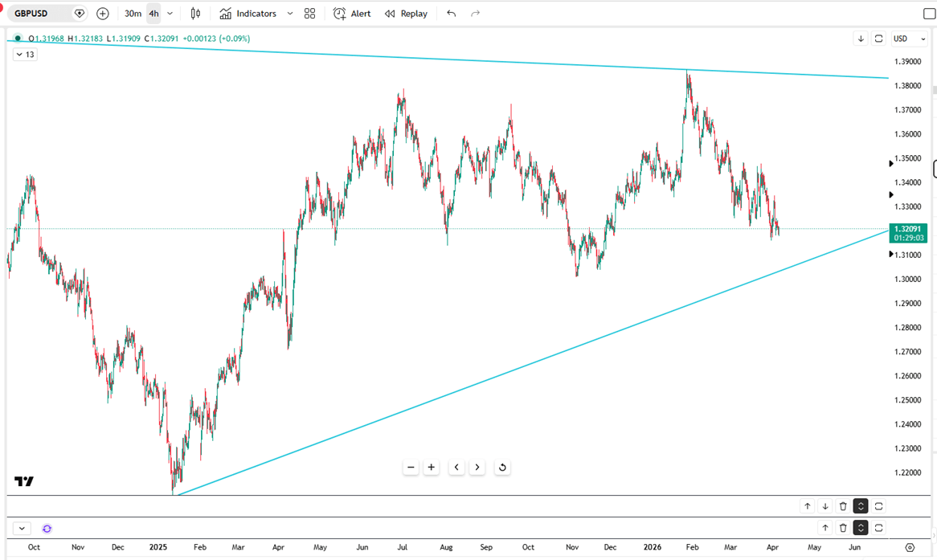Select the 4h timeframe
937x560 pixels.
click(153, 14)
